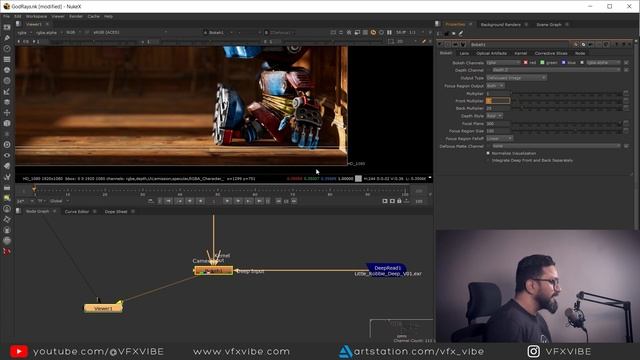Open the Bokeh Channels rgba dropdown
This screenshot has height=360, width=640.
click(x=503, y=62)
